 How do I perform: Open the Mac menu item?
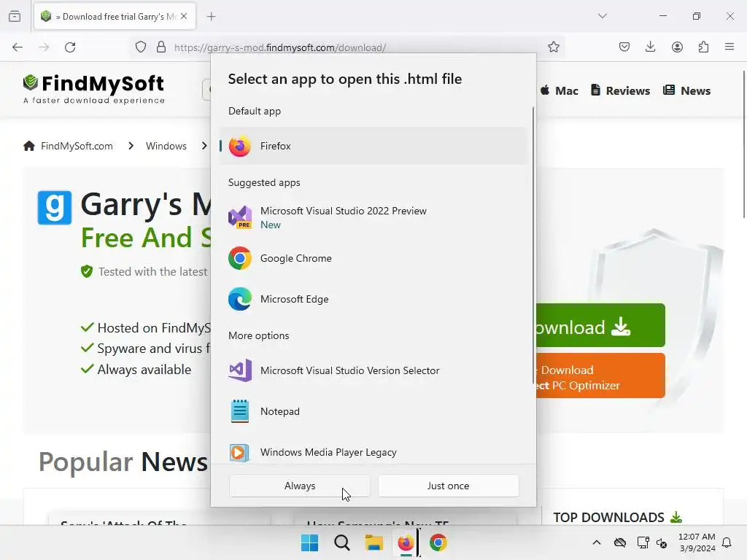pyautogui.click(x=560, y=90)
